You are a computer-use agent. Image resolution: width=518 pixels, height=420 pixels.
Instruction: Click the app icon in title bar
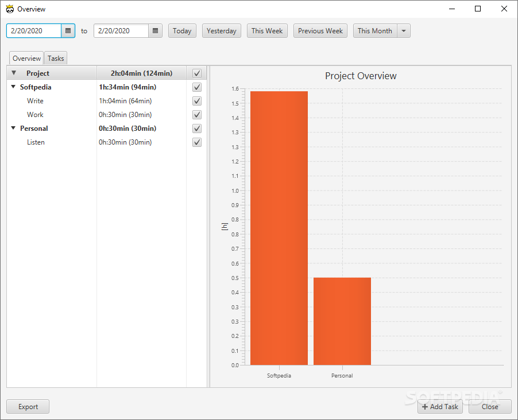pyautogui.click(x=10, y=9)
